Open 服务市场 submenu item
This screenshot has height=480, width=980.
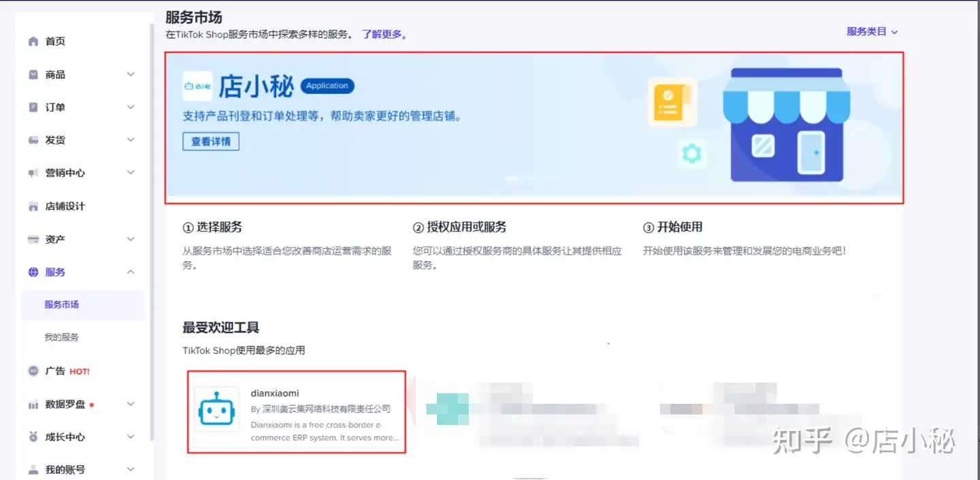pyautogui.click(x=83, y=305)
